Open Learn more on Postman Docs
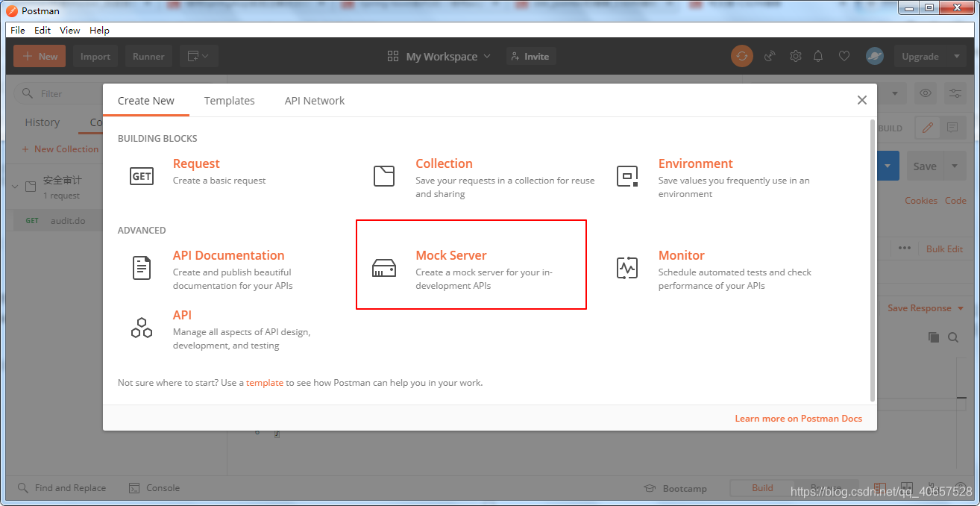 [799, 419]
